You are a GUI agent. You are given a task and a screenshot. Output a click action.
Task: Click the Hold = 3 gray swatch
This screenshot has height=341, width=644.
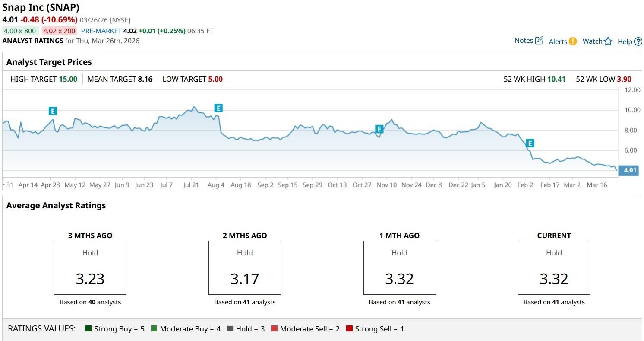(230, 329)
